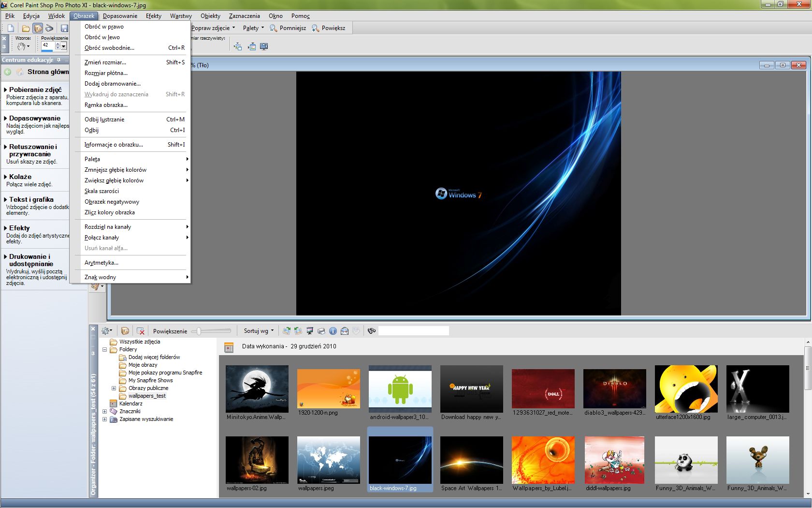Click the delete photo red X icon
Viewport: 812px width, 508px height.
click(141, 331)
